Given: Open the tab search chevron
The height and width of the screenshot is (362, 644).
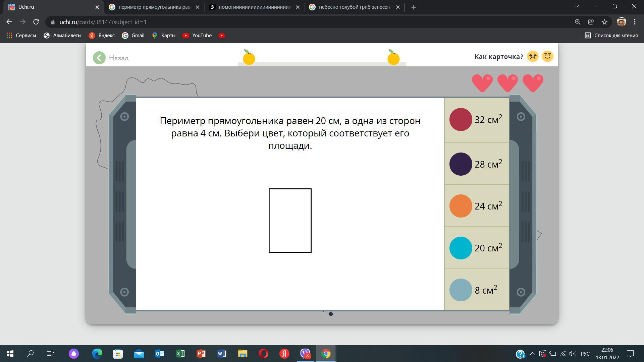Looking at the screenshot, I should pyautogui.click(x=577, y=7).
